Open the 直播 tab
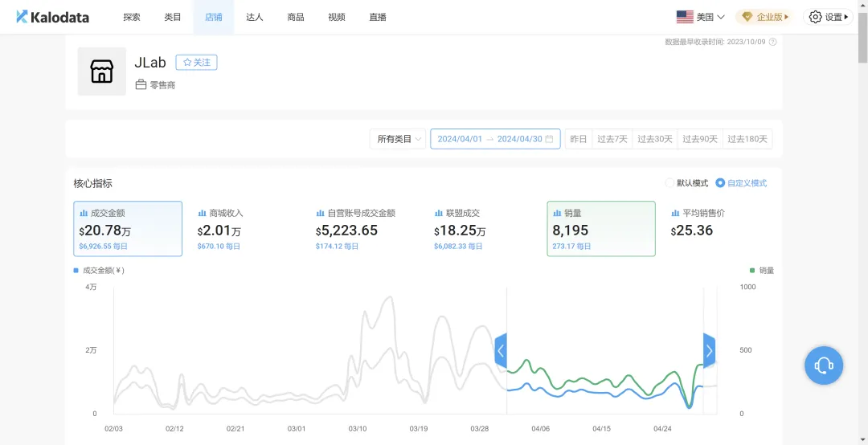The width and height of the screenshot is (868, 445). point(378,17)
